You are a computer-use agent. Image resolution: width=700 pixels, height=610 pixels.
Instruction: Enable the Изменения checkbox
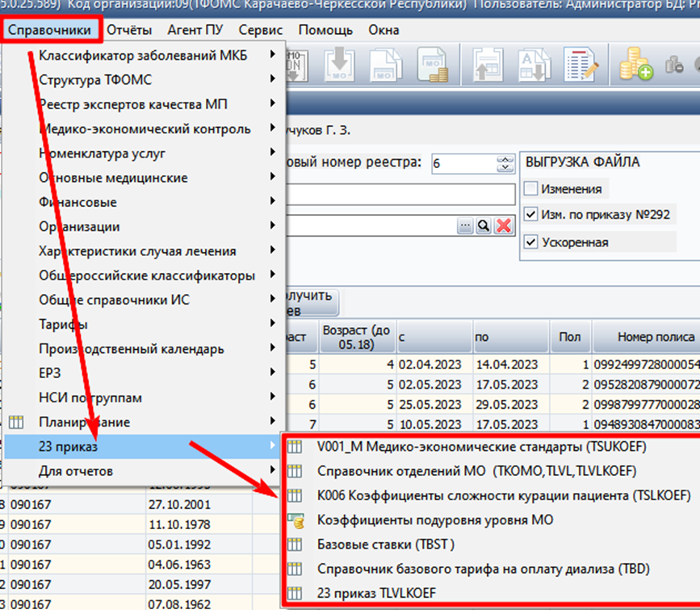pyautogui.click(x=530, y=188)
